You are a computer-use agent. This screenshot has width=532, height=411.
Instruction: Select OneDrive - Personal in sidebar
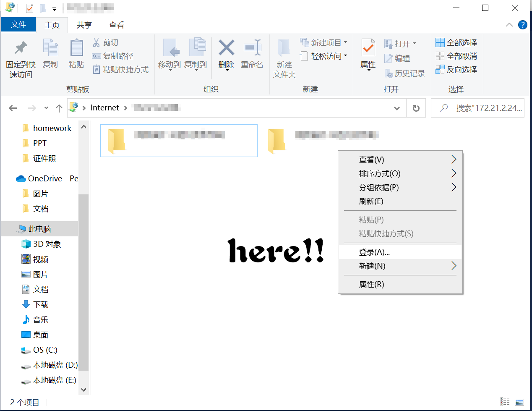(47, 178)
